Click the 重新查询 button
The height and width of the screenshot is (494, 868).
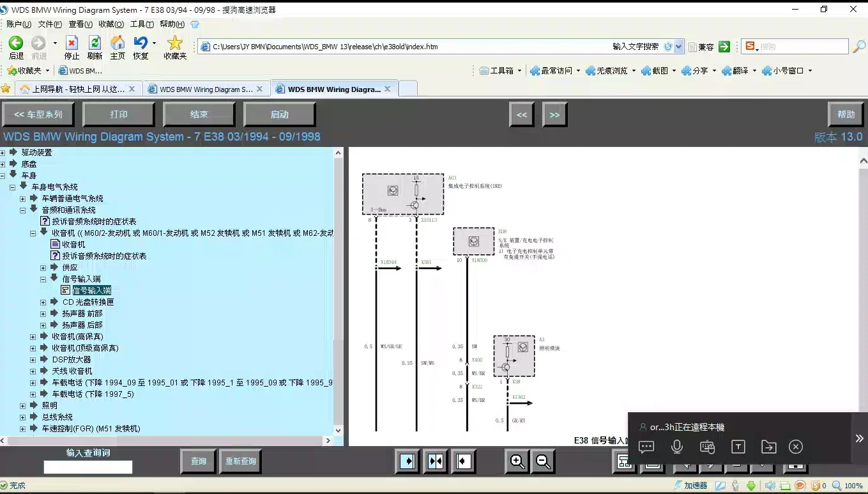[x=241, y=461]
